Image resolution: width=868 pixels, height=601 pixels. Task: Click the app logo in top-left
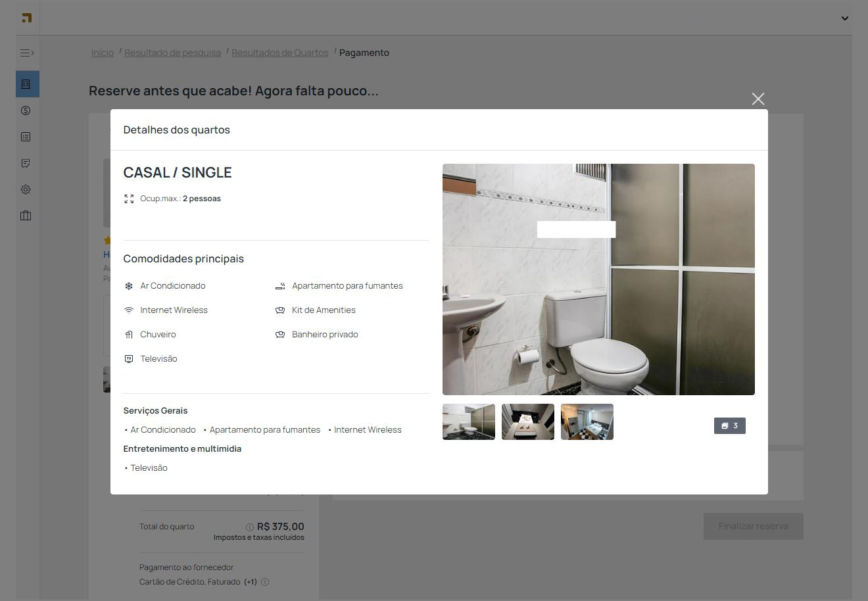click(26, 18)
